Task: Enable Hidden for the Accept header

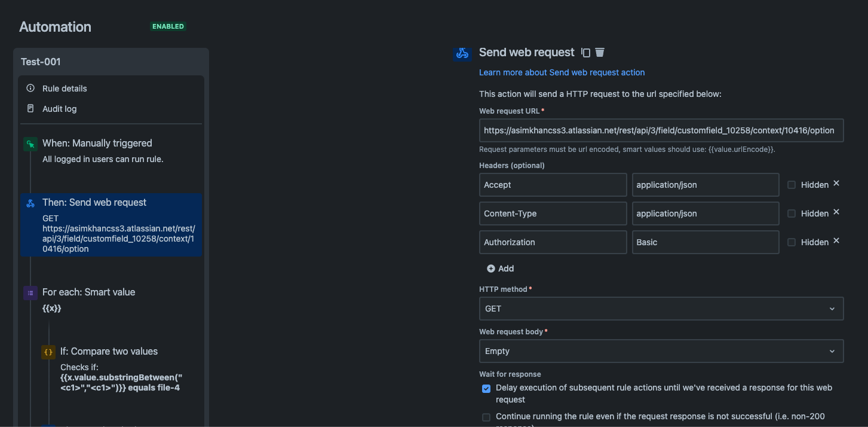Action: (x=792, y=184)
